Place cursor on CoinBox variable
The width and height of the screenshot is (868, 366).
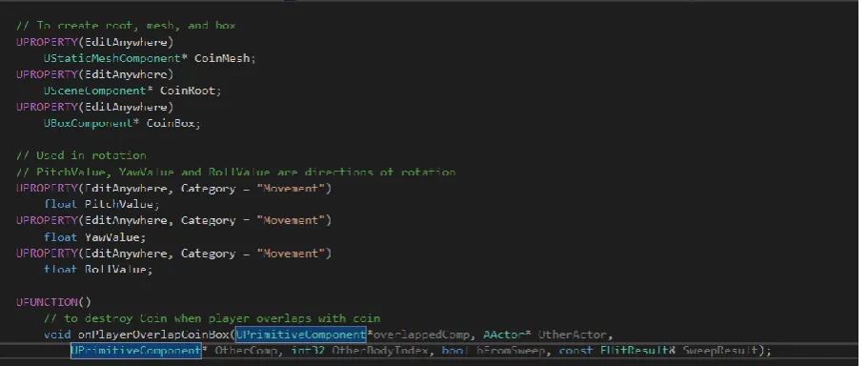point(172,123)
